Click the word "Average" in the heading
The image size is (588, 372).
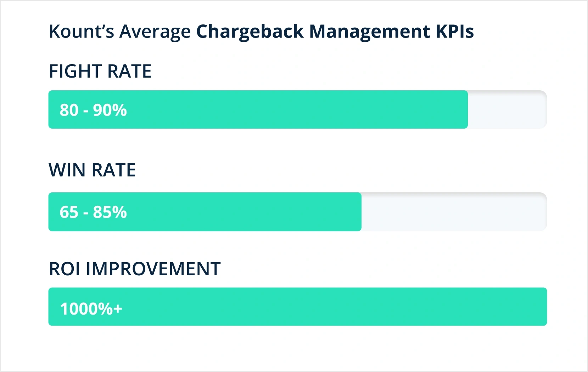coord(155,32)
